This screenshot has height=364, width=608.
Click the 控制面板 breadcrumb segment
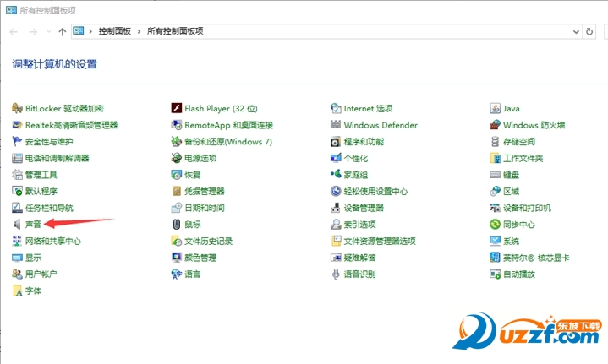pyautogui.click(x=115, y=31)
